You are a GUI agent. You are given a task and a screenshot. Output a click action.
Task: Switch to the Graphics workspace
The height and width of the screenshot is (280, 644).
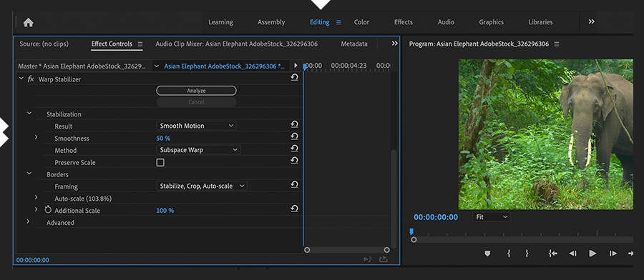(491, 22)
